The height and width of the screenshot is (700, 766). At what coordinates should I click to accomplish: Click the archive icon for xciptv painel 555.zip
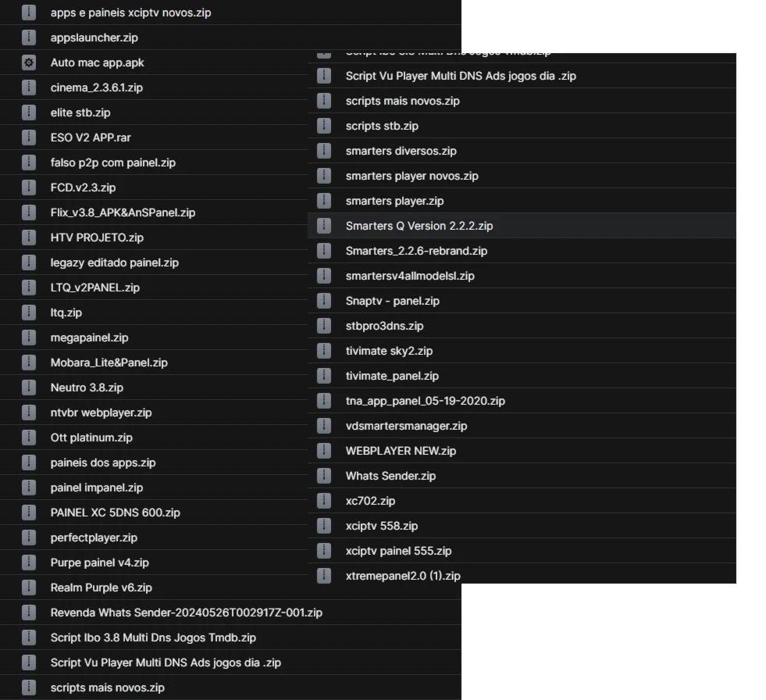point(324,551)
